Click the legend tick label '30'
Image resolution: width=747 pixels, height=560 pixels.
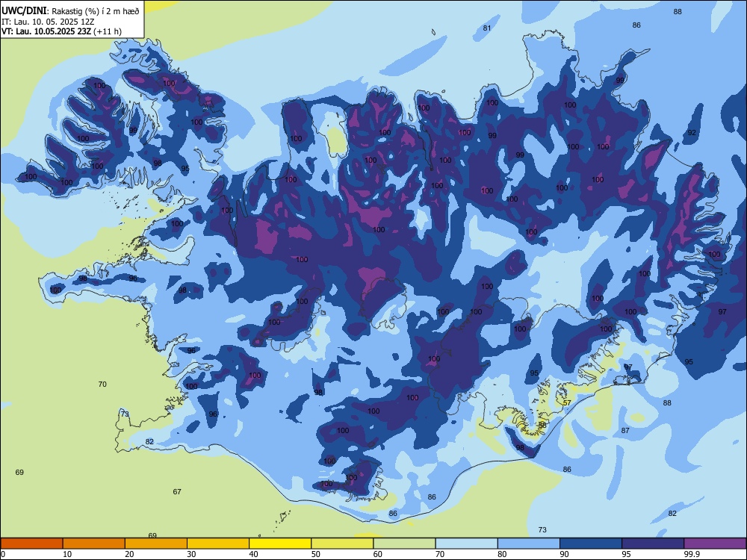pos(191,554)
